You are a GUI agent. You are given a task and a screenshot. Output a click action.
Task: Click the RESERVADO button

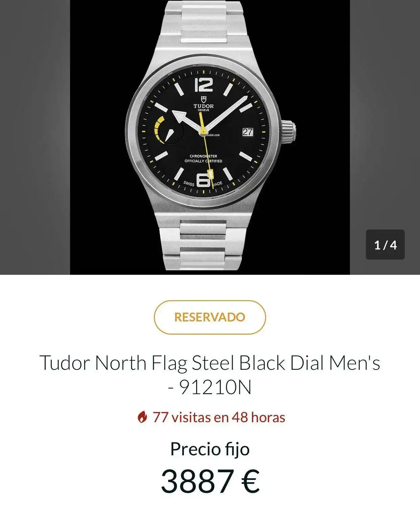[x=210, y=317]
